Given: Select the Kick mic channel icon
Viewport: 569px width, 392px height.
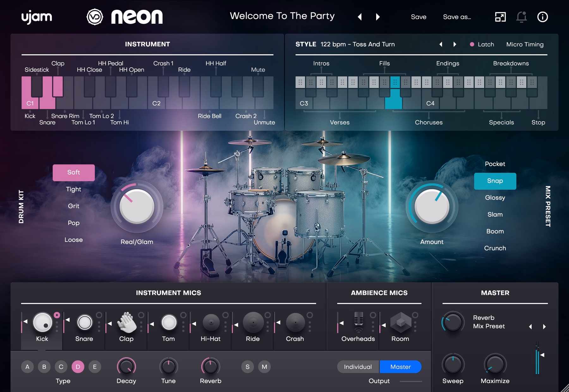Looking at the screenshot, I should 42,322.
